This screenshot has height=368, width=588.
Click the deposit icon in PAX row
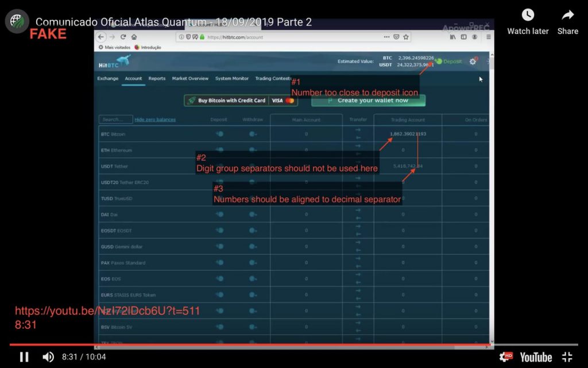pos(219,262)
